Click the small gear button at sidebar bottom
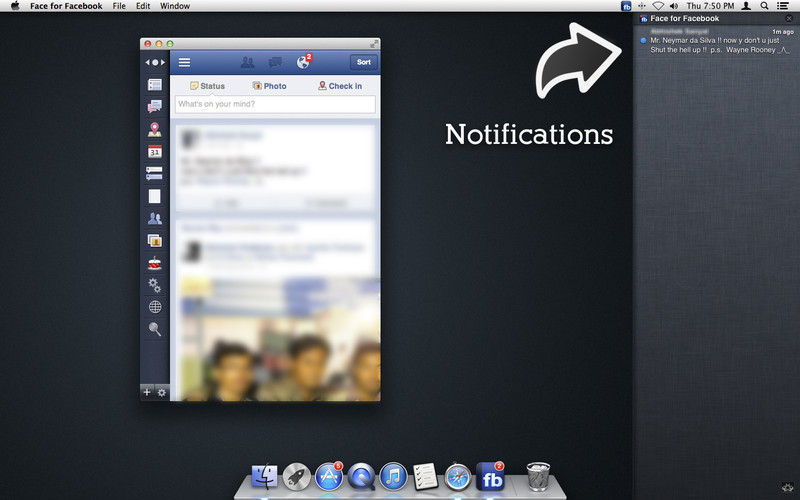 [162, 392]
